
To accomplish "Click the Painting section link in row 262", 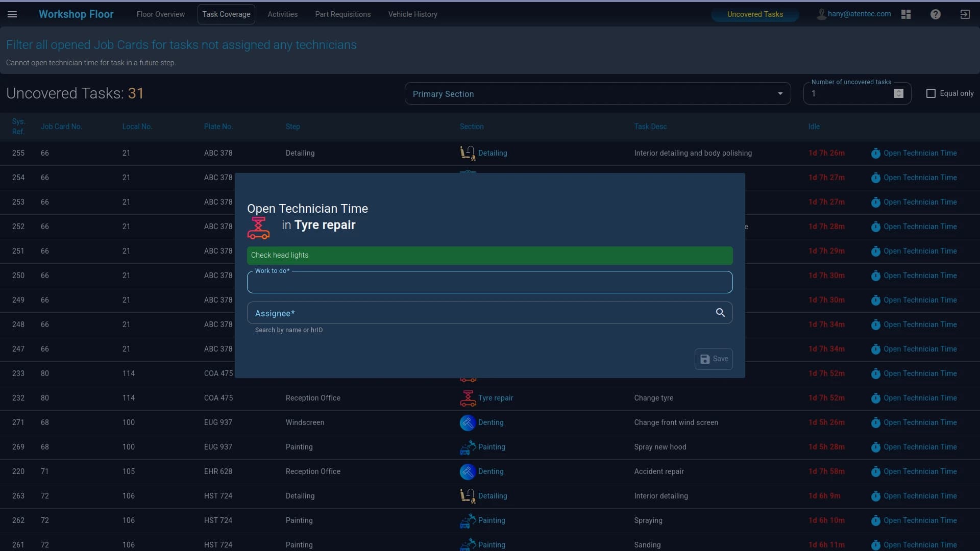I will point(492,520).
